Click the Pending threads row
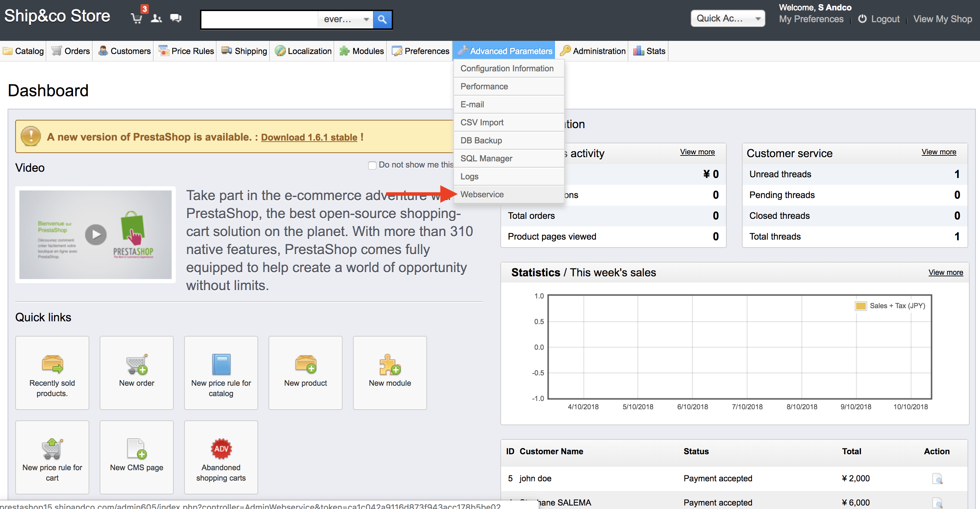This screenshot has height=509, width=980. tap(854, 195)
